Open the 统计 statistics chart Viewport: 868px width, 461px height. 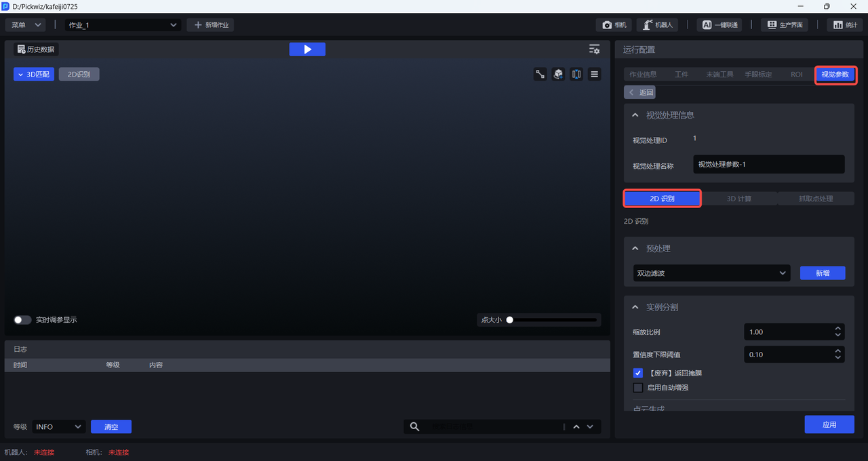844,25
